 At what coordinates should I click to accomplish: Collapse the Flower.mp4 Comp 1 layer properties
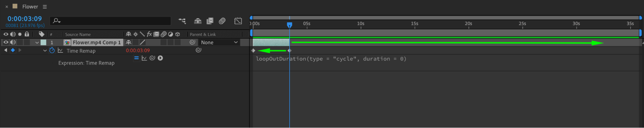(x=37, y=42)
